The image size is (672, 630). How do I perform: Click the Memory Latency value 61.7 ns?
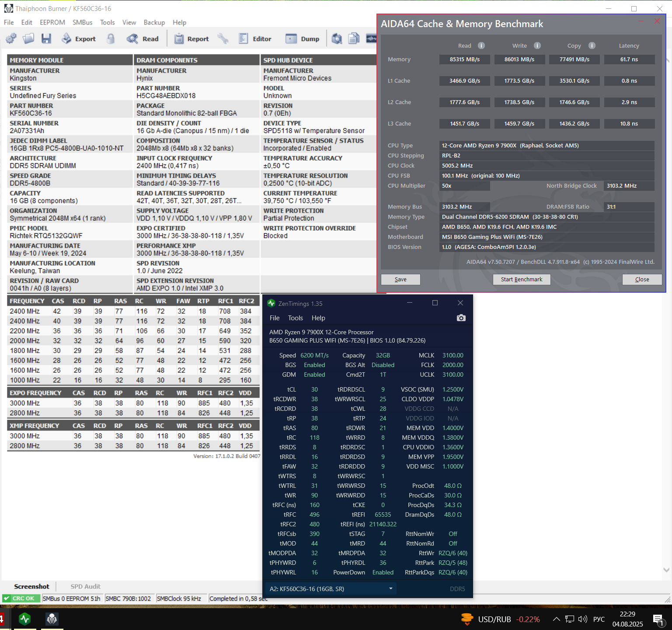pyautogui.click(x=629, y=59)
